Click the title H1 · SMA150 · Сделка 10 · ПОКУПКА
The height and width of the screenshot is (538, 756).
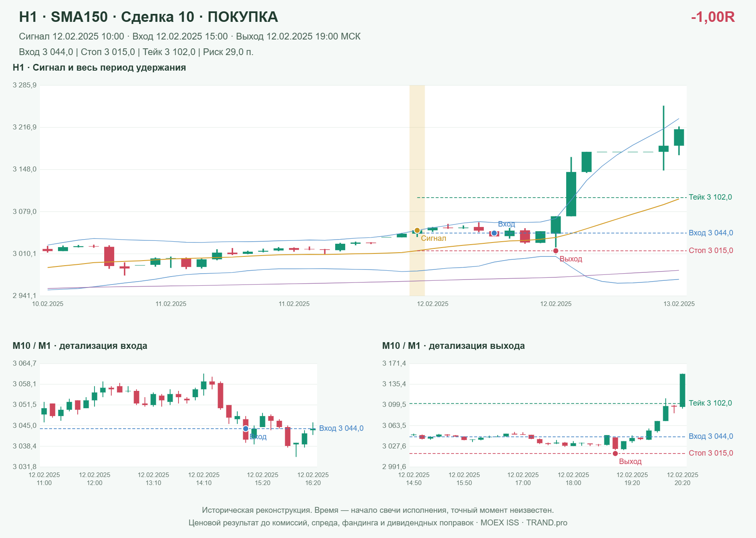tap(148, 17)
